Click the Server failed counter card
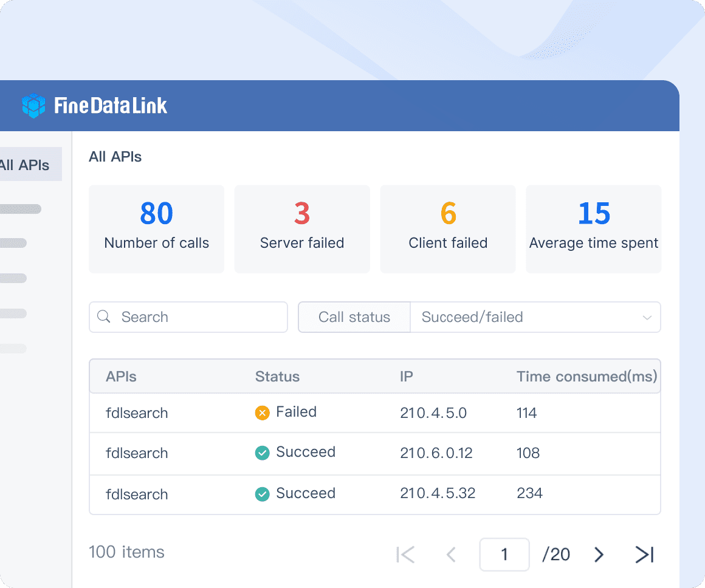Screen dimensions: 705x588 302,229
